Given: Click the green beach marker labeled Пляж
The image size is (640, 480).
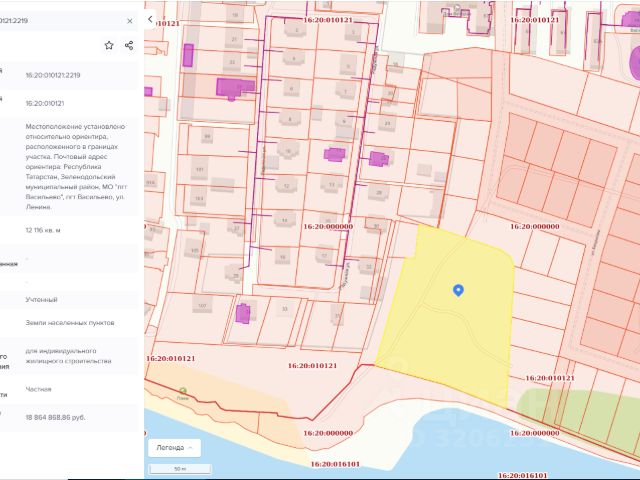Looking at the screenshot, I should pyautogui.click(x=182, y=391).
